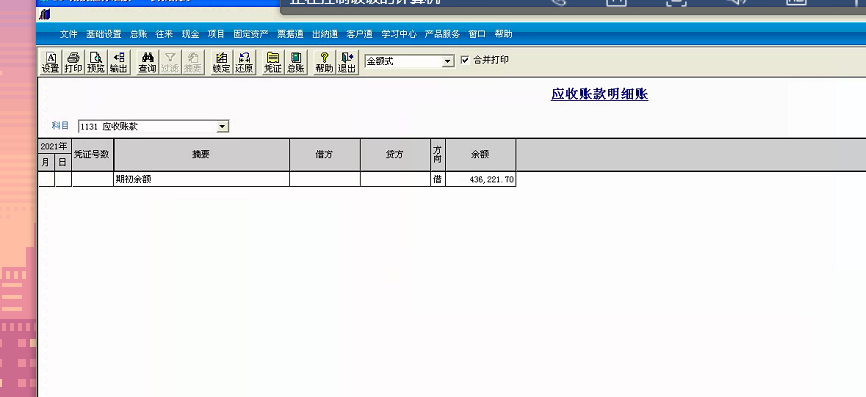Click the 查询 query binoculars icon
The image size is (866, 397).
point(147,62)
